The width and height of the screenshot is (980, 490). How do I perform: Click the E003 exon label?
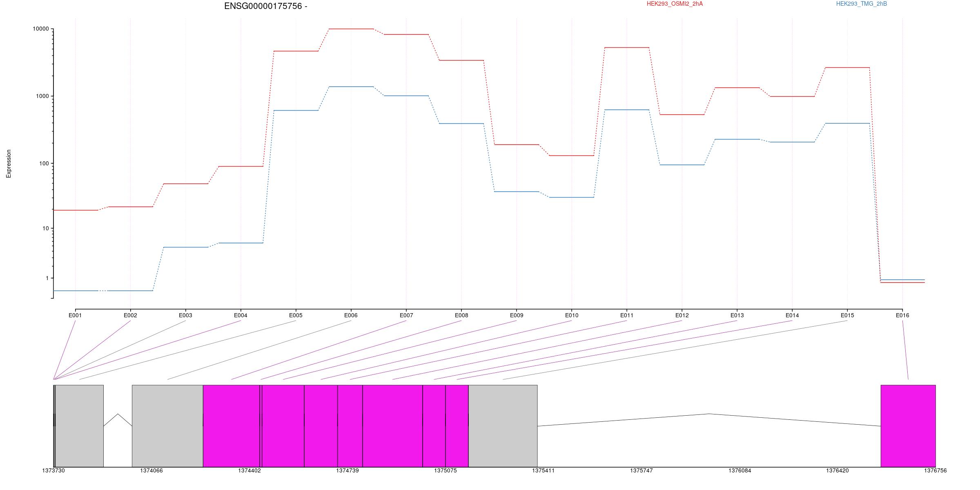coord(185,315)
